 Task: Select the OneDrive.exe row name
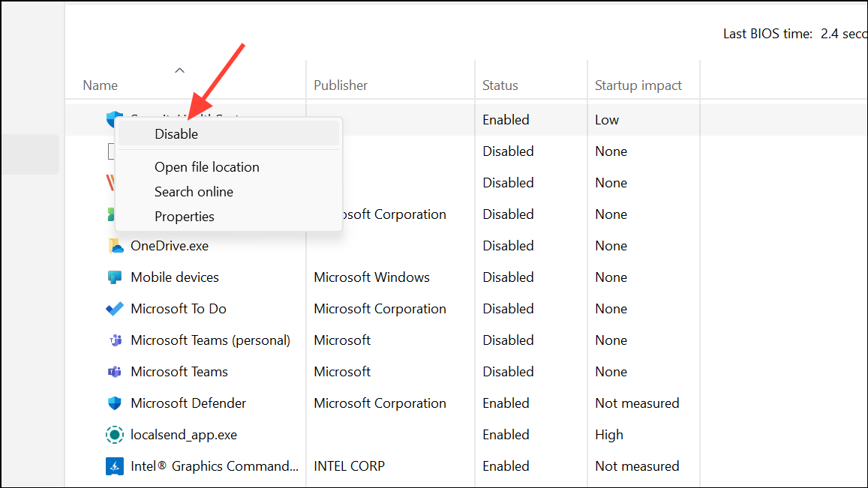click(x=170, y=246)
